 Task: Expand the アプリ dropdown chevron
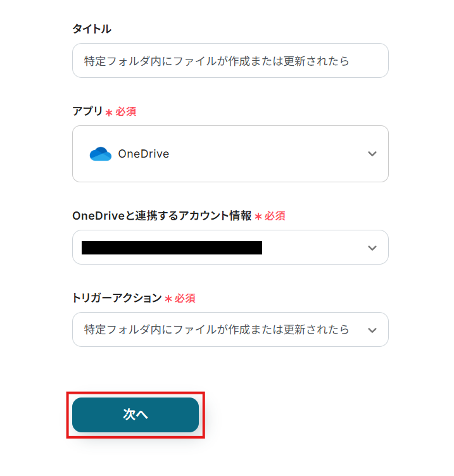(372, 154)
